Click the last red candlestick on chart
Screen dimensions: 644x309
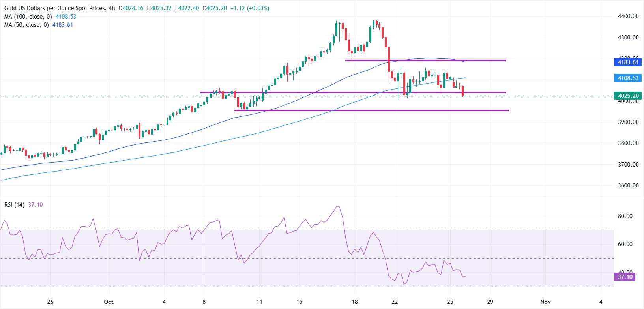click(463, 90)
